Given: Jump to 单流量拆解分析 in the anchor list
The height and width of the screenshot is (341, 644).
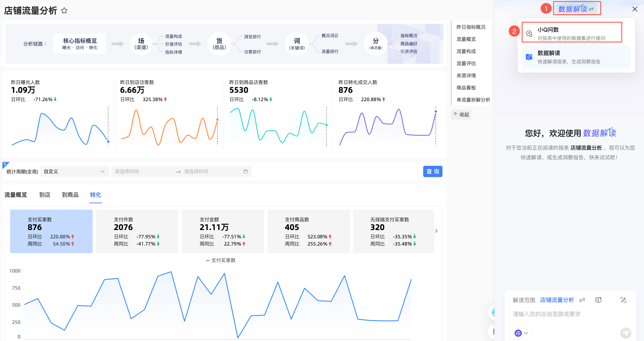Looking at the screenshot, I should pos(473,100).
